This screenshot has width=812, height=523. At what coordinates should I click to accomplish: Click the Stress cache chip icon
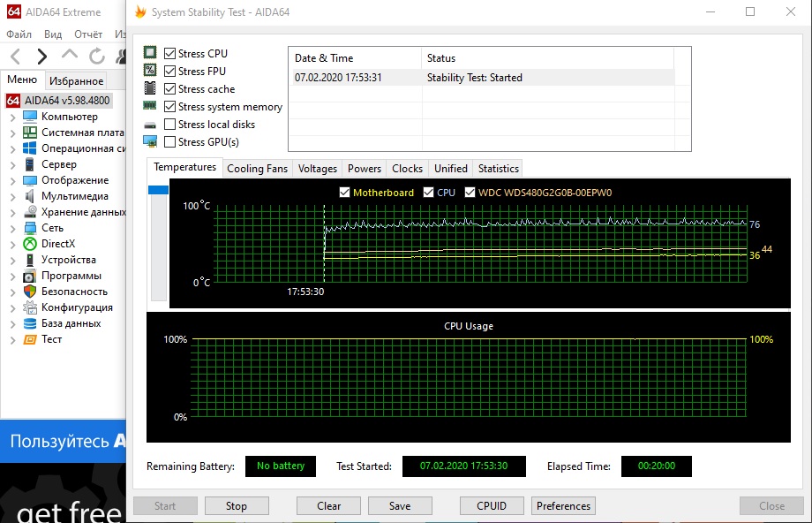click(x=150, y=88)
